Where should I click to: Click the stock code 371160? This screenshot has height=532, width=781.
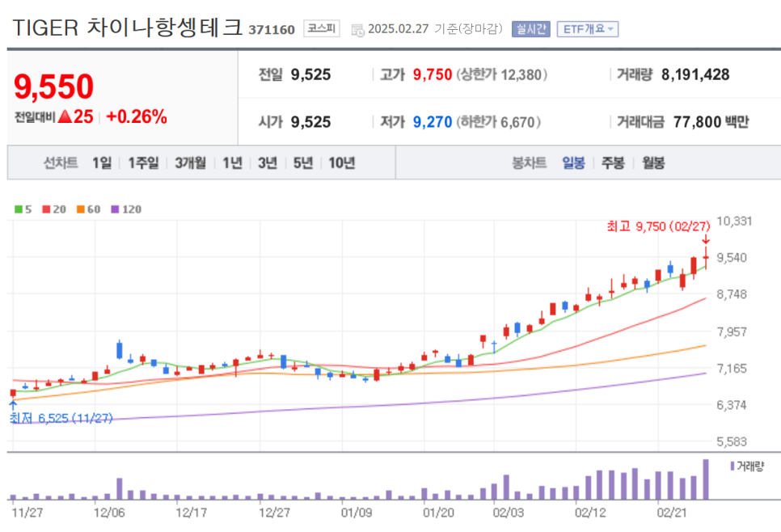coord(272,30)
